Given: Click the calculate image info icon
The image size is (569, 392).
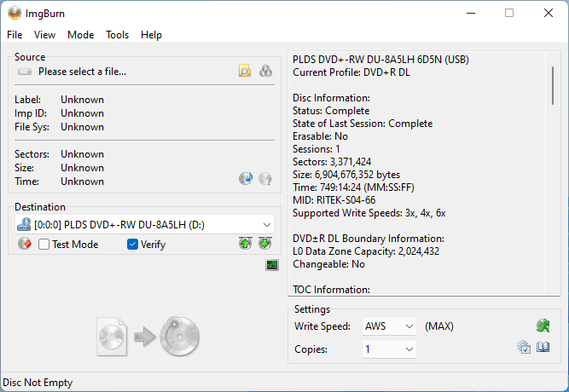Looking at the screenshot, I should tap(246, 179).
